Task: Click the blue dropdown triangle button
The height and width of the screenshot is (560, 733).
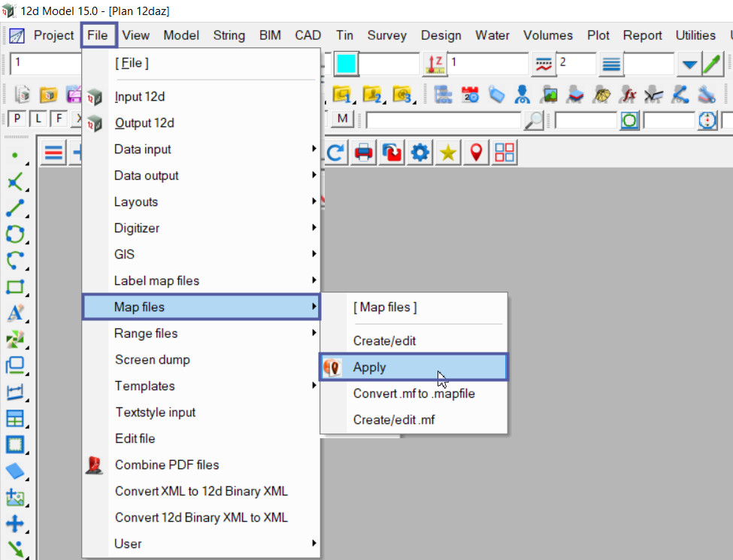Action: (x=689, y=64)
